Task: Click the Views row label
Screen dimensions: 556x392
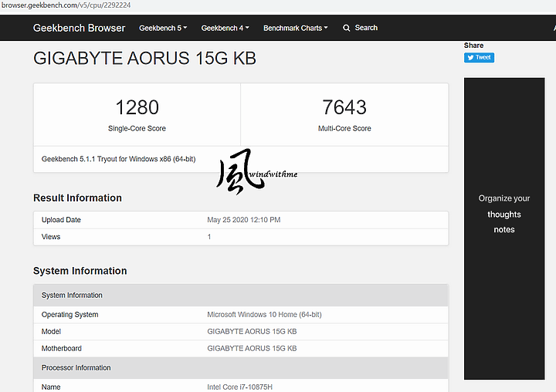Action: (x=51, y=237)
